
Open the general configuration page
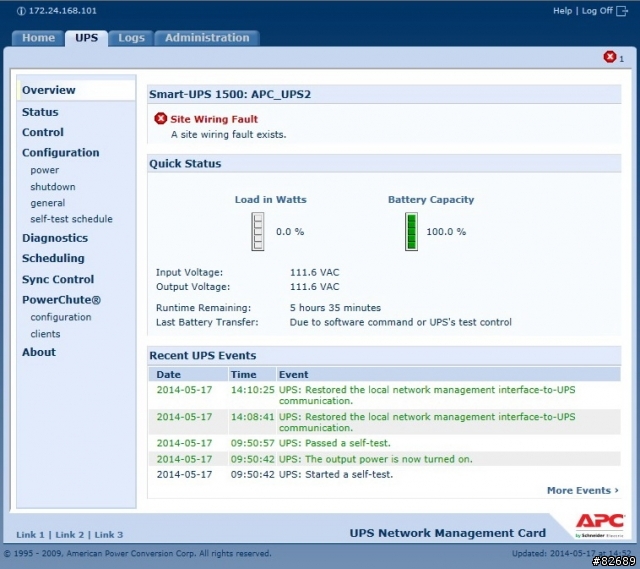tap(47, 203)
